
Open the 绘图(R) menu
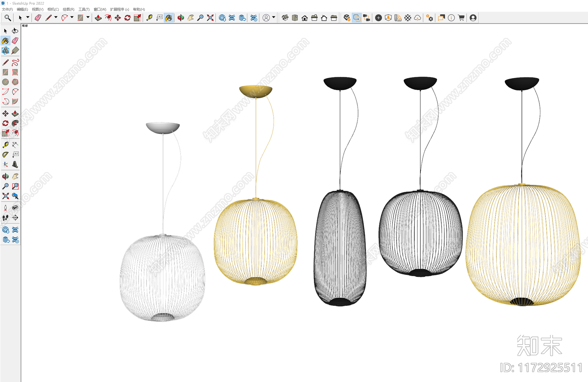tap(68, 10)
